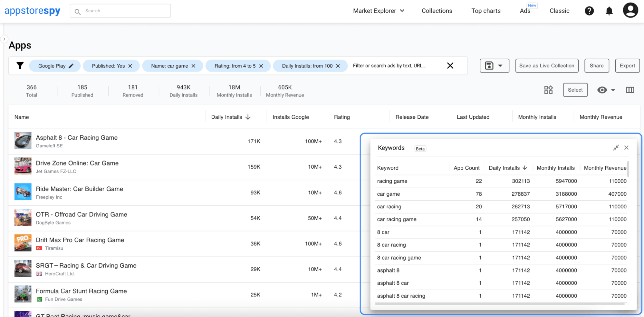
Task: Remove the 'Published: Yes' filter chip
Action: pos(130,66)
